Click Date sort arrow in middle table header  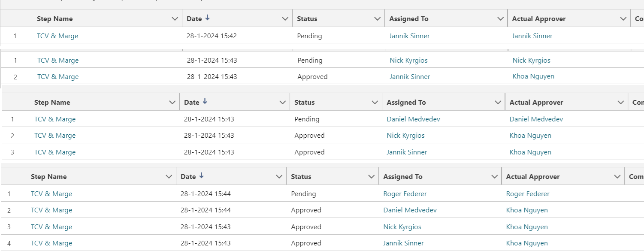point(205,102)
